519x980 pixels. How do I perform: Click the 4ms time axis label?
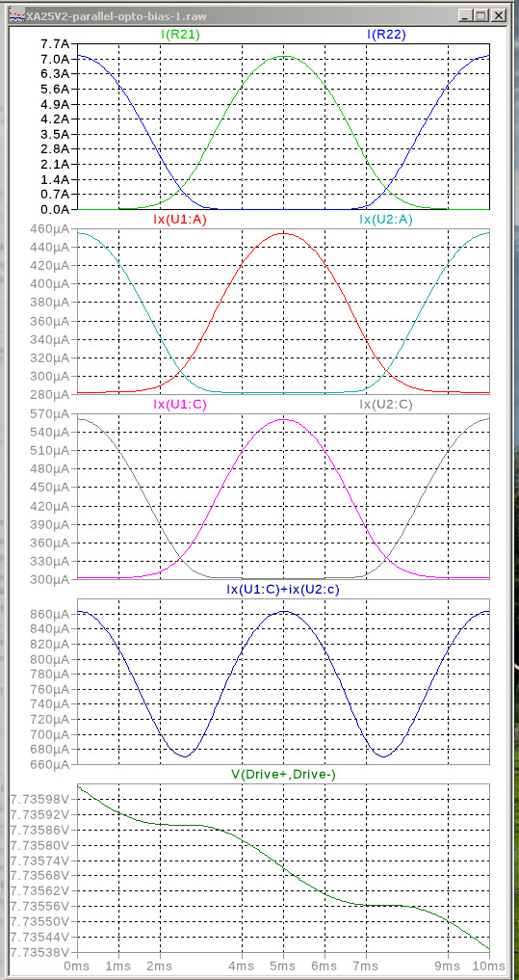tap(243, 967)
